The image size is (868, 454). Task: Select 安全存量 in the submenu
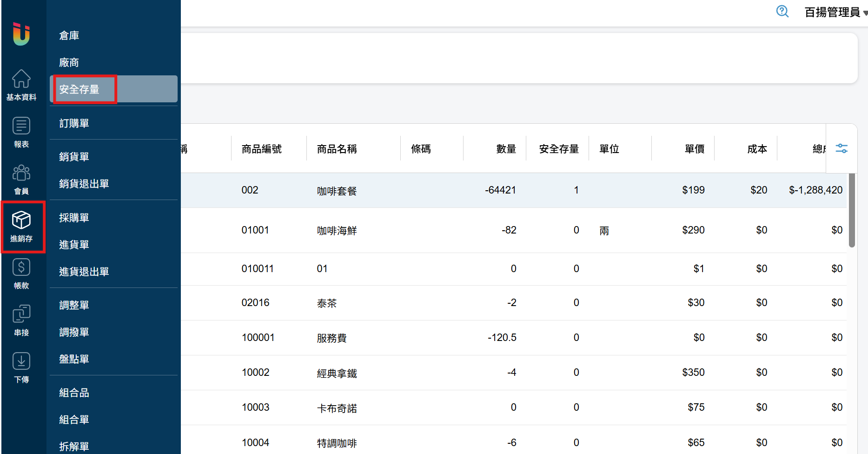[x=80, y=89]
